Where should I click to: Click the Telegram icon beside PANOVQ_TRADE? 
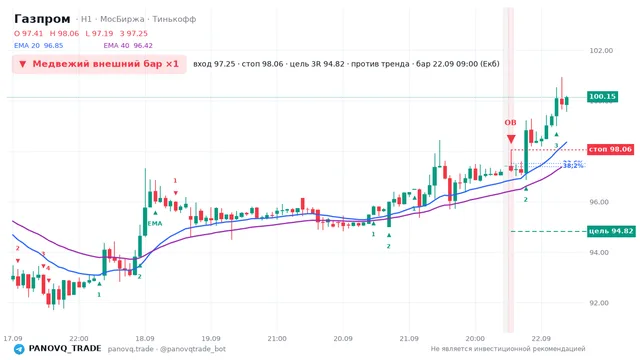pyautogui.click(x=19, y=349)
